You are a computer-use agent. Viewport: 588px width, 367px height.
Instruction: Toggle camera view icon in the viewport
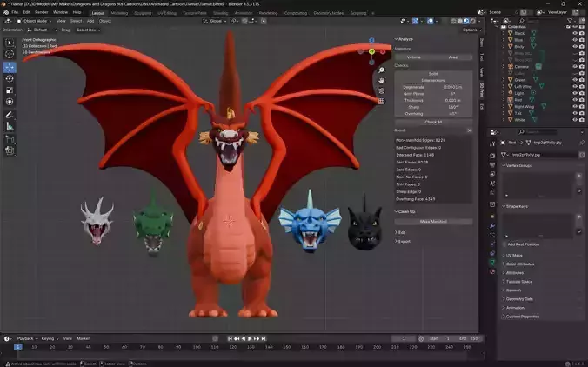point(381,91)
